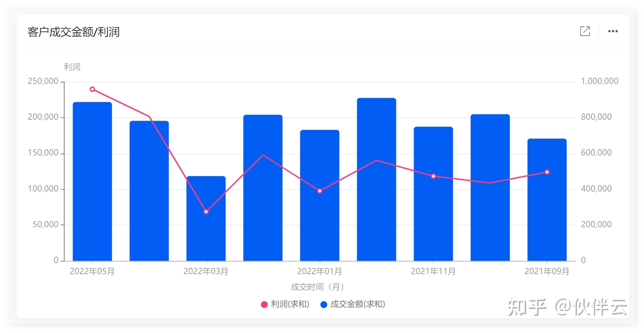Toggle the 利润(求和) legend item

pyautogui.click(x=290, y=304)
